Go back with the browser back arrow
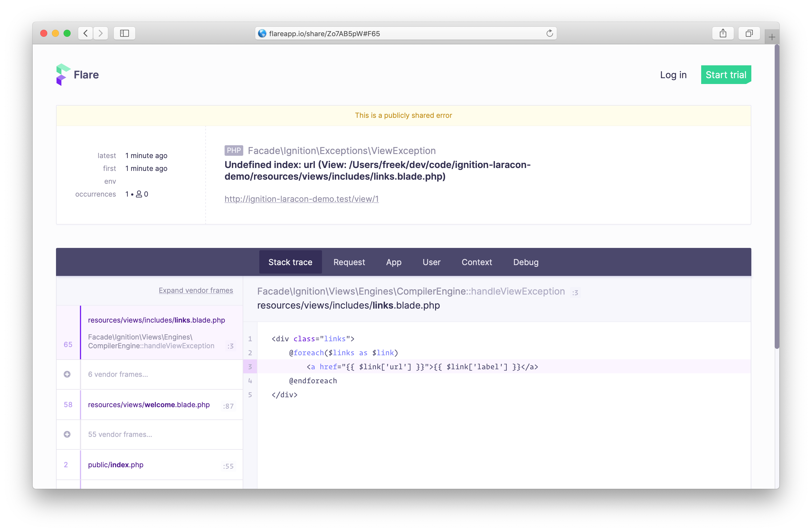 (x=86, y=33)
